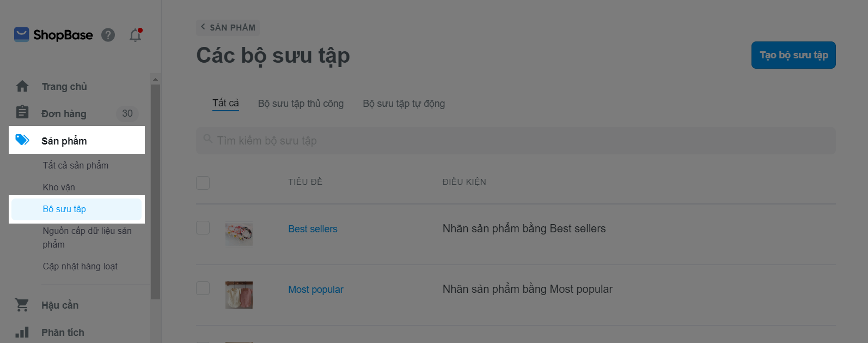Switch to Bộ sưu tập tự động tab
Image resolution: width=868 pixels, height=343 pixels.
404,104
